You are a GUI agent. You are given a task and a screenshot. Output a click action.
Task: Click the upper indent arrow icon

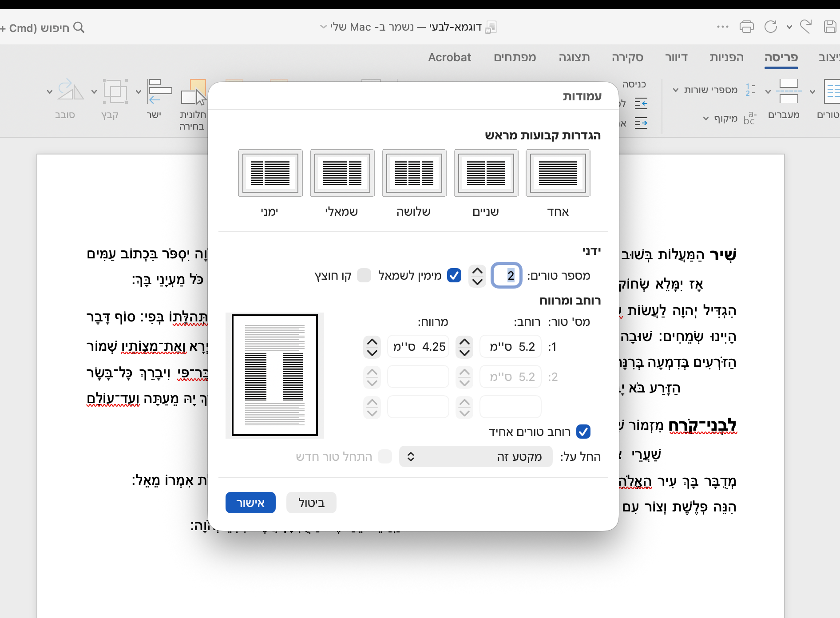(x=641, y=104)
